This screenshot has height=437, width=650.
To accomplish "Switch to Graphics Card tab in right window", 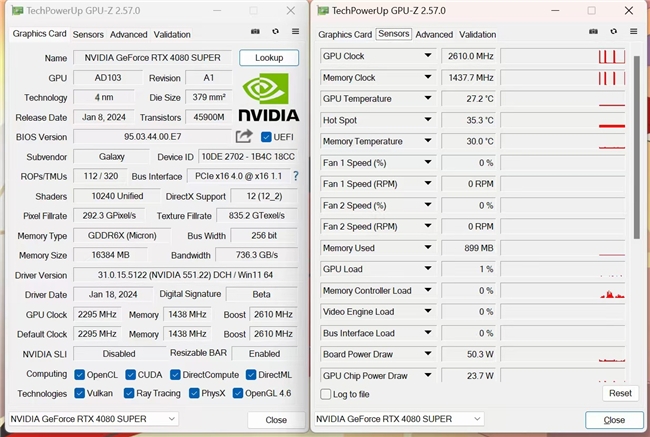I will 345,34.
